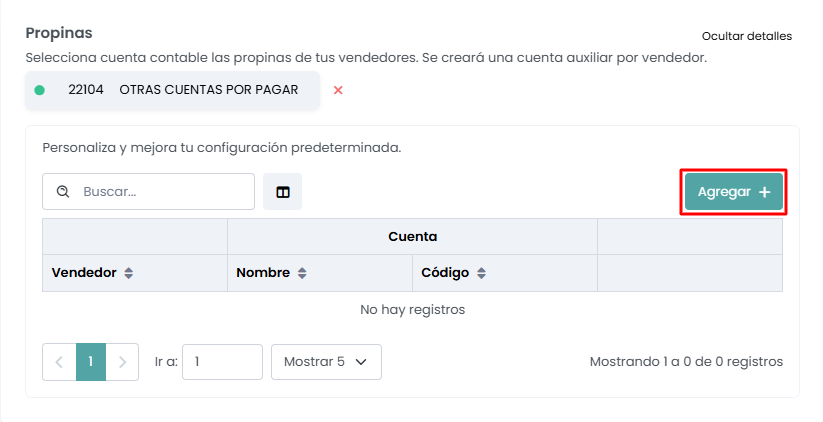
Task: Click the green status dot on account 22104
Action: (x=40, y=90)
